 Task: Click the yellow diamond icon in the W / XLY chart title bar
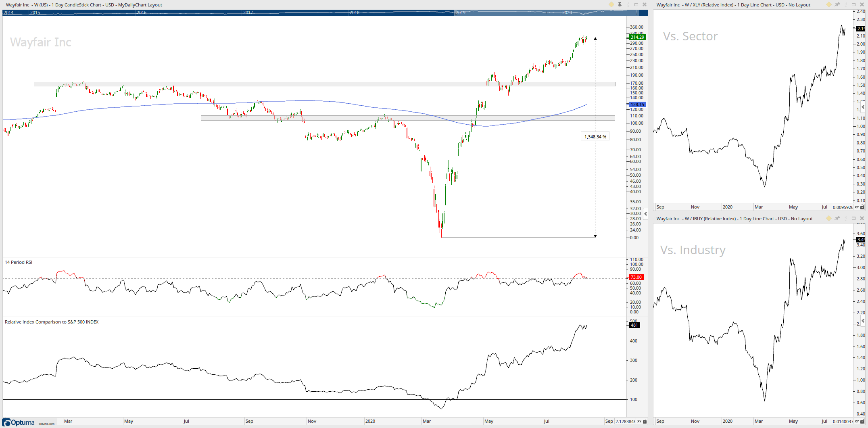click(829, 4)
